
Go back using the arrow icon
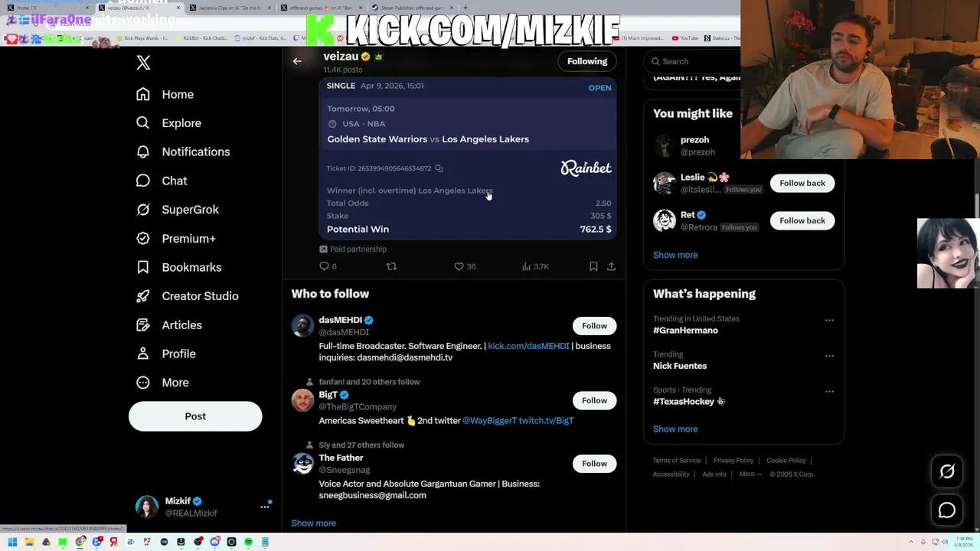coord(297,61)
